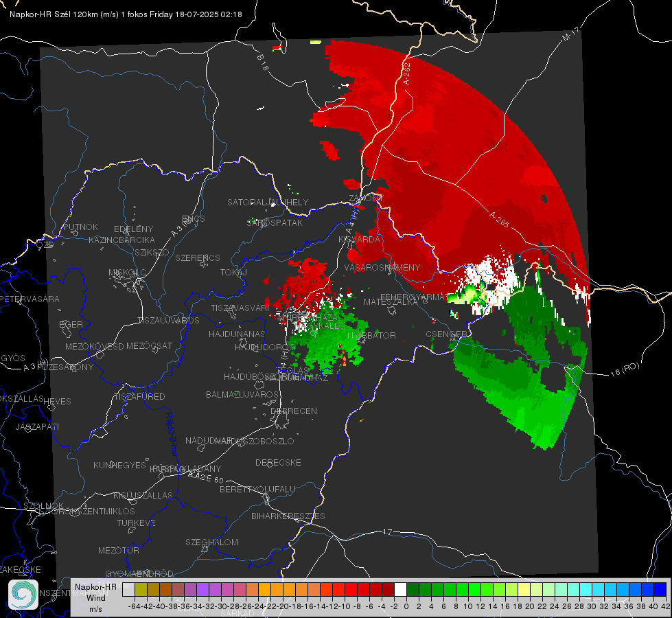Screen dimensions: 672x618
Task: Select the olive swatch between -64 and -42
Action: coord(141,589)
